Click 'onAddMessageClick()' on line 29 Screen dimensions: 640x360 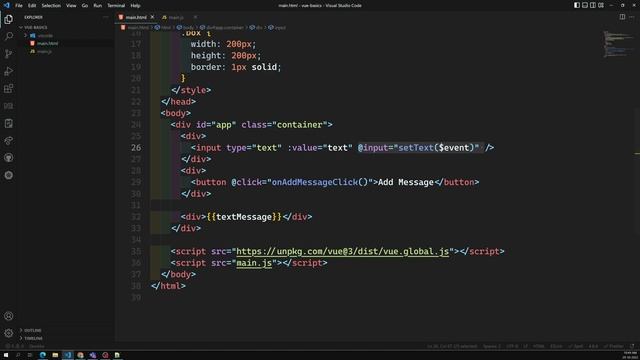pyautogui.click(x=320, y=182)
